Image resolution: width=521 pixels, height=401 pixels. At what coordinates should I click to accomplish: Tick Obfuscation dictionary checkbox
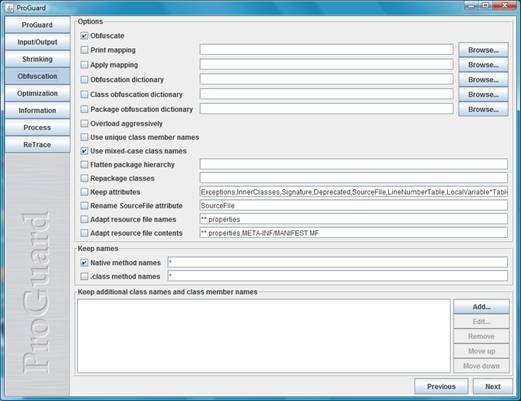[x=84, y=80]
